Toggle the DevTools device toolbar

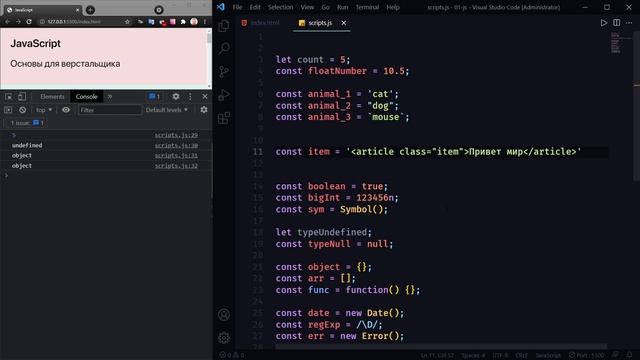(22, 96)
